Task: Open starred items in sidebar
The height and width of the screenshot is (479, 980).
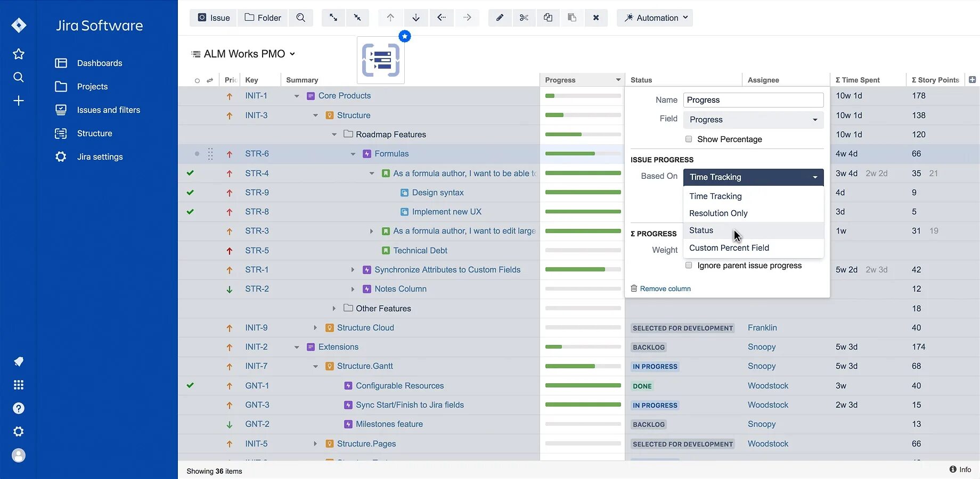Action: (19, 54)
